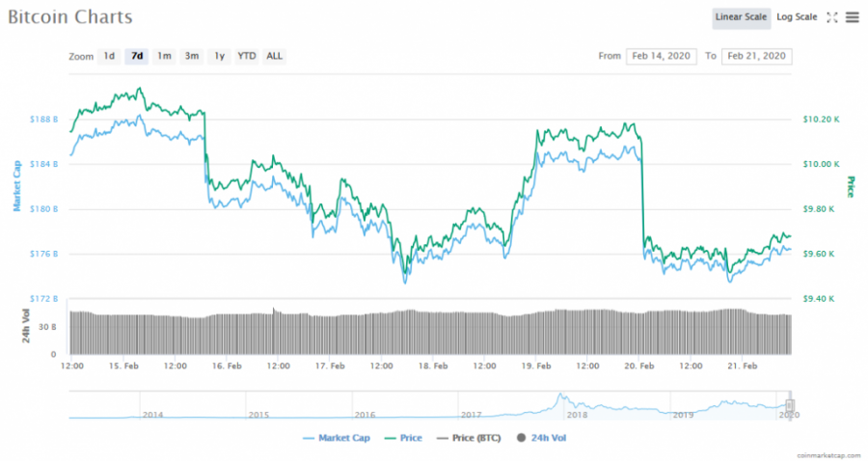The width and height of the screenshot is (868, 461).
Task: Click the 24h Vol axis title
Action: [26, 326]
